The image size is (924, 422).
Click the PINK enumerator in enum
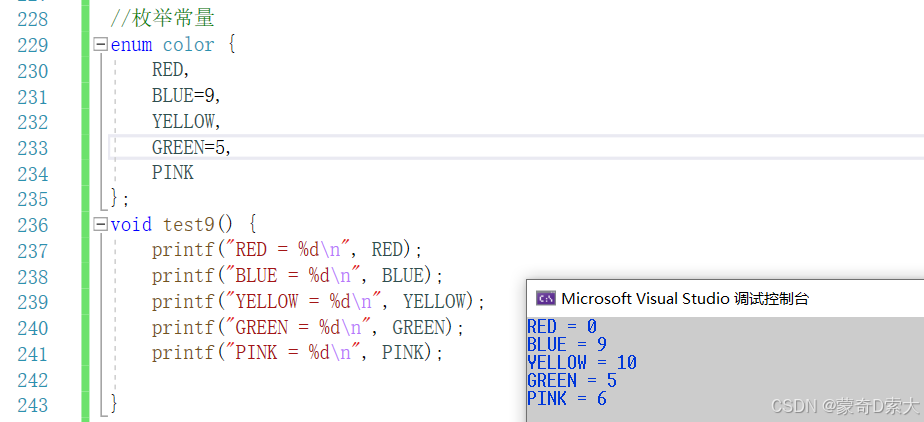coord(173,173)
